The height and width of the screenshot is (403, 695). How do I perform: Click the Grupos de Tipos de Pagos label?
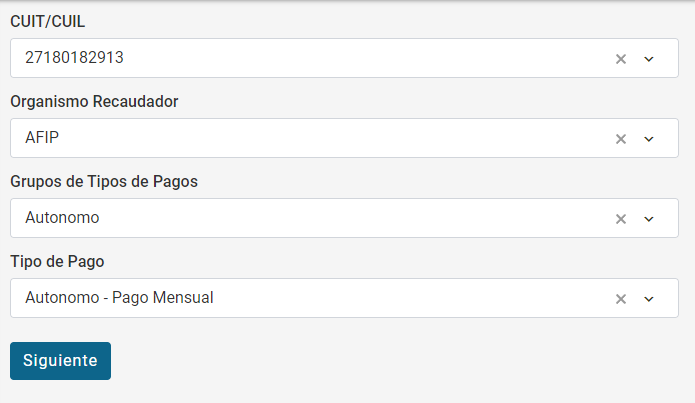pyautogui.click(x=104, y=181)
